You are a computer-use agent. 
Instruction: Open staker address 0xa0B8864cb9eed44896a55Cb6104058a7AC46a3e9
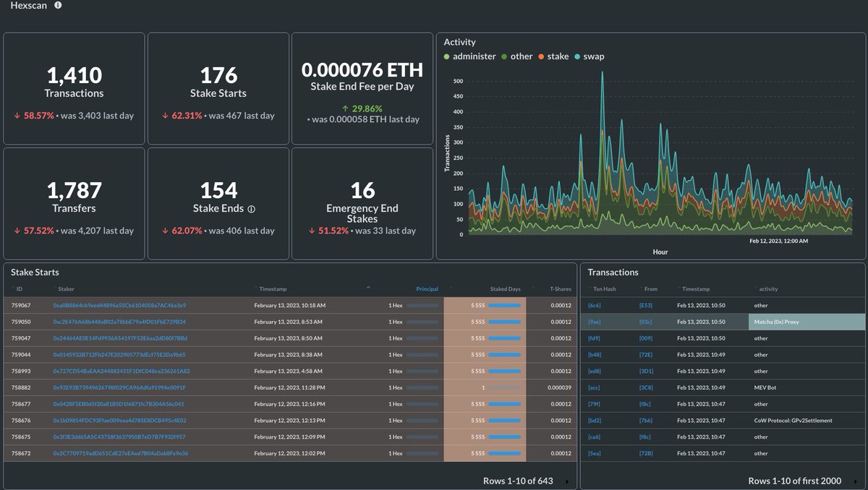pos(119,305)
